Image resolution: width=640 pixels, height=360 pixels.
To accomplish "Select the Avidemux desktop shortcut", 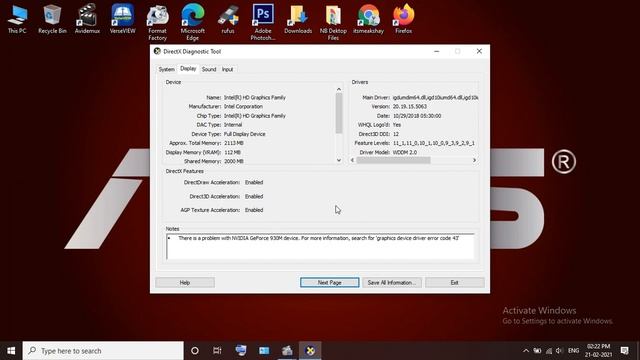I will (87, 19).
